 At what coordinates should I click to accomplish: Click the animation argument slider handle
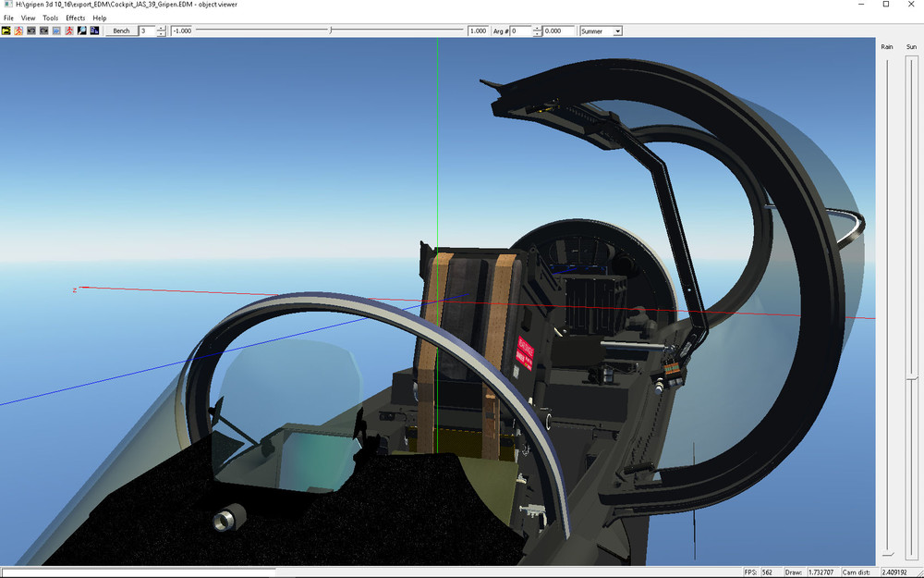(331, 31)
